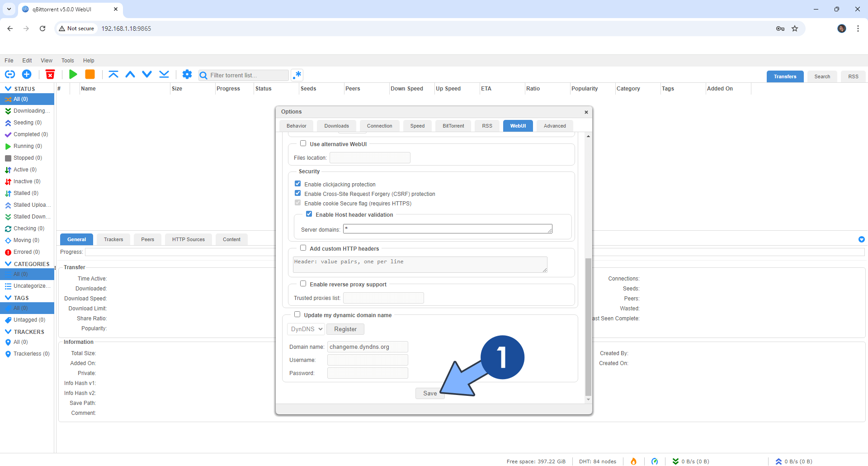Click the flame icon in status bar
This screenshot has width=868, height=466.
pos(633,461)
